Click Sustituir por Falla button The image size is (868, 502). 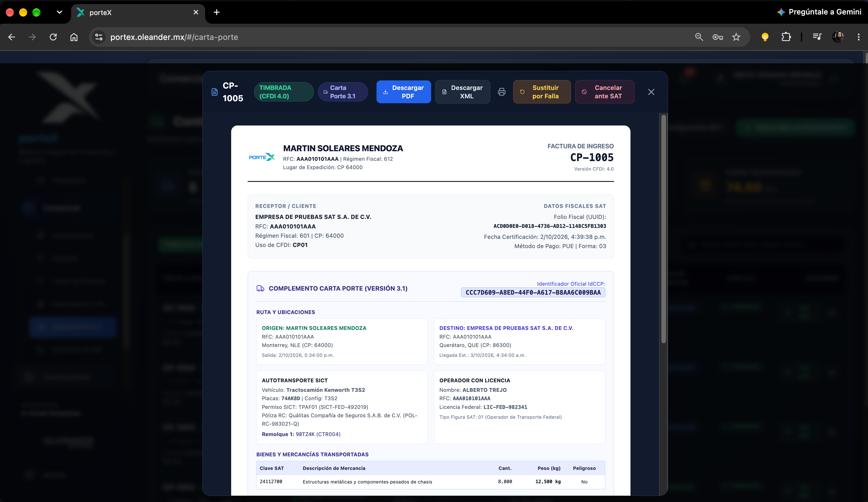[542, 92]
